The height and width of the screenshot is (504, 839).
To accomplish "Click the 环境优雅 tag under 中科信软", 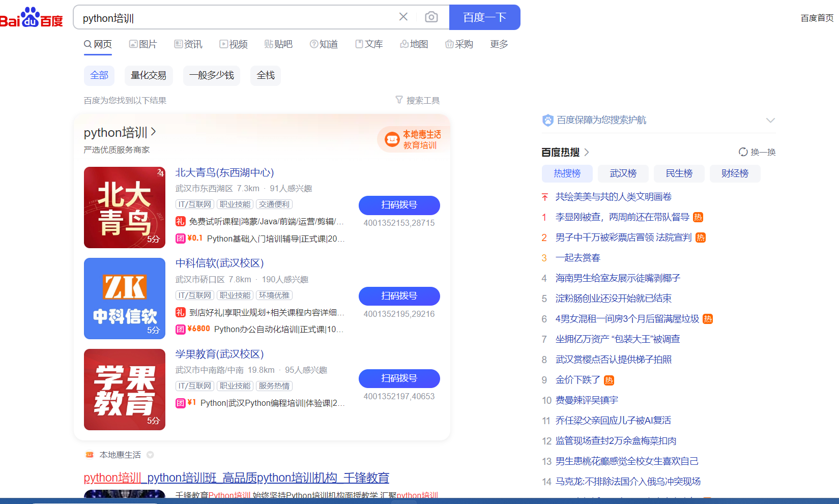I will tap(274, 295).
